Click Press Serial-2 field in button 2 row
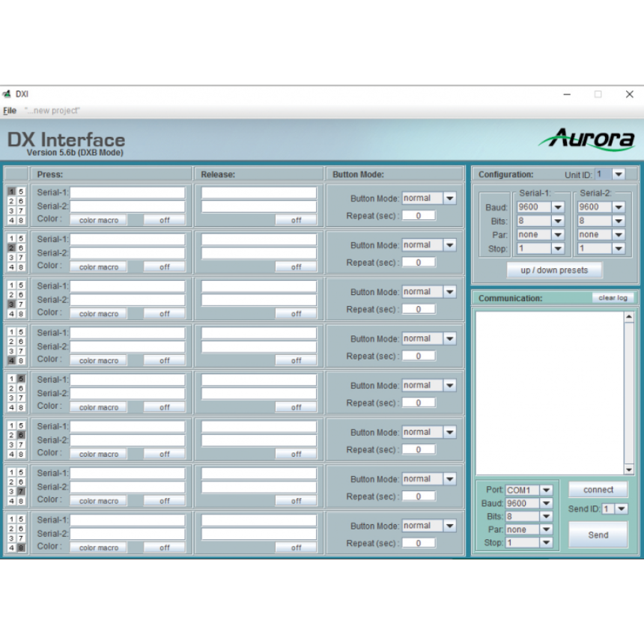The height and width of the screenshot is (644, 644). [x=128, y=253]
